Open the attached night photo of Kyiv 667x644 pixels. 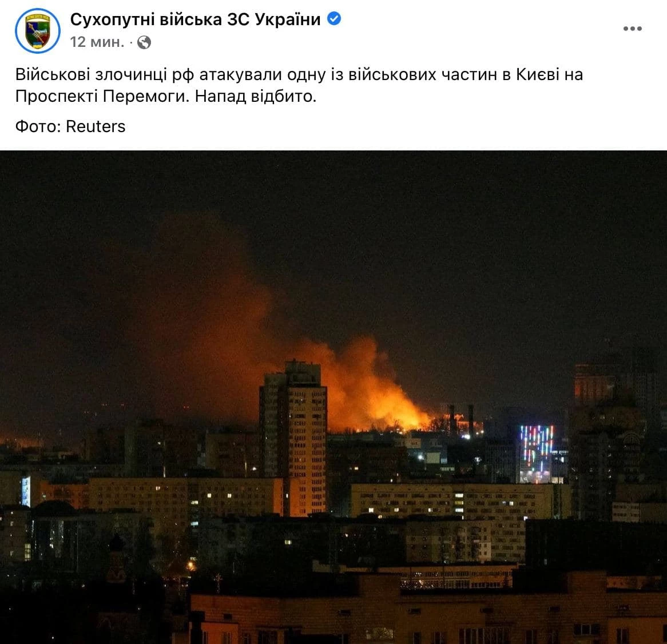coord(333,397)
